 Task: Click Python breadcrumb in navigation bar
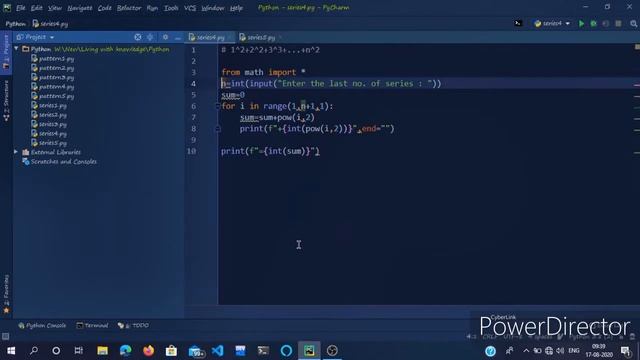16,24
